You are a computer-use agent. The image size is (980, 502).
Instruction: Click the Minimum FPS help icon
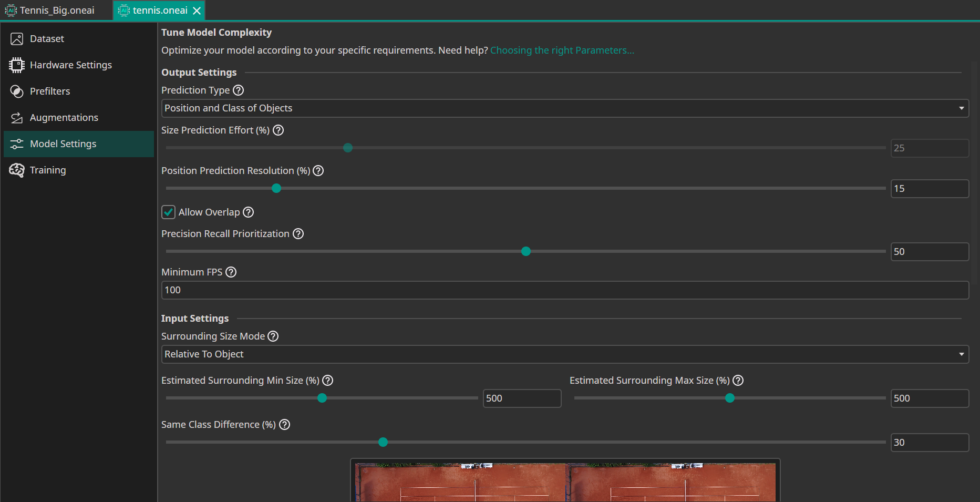point(231,272)
